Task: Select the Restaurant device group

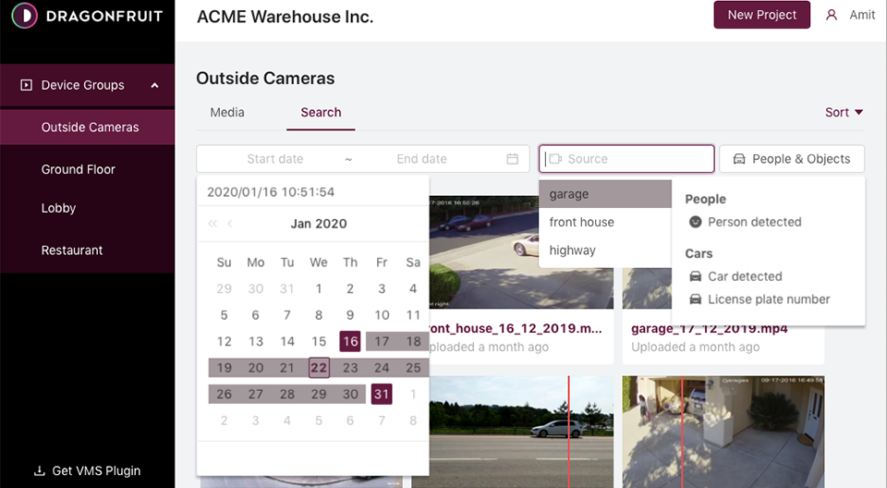Action: tap(72, 250)
